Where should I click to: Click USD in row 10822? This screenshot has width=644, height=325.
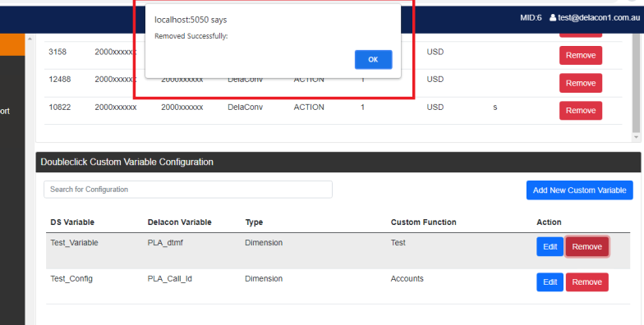[435, 107]
